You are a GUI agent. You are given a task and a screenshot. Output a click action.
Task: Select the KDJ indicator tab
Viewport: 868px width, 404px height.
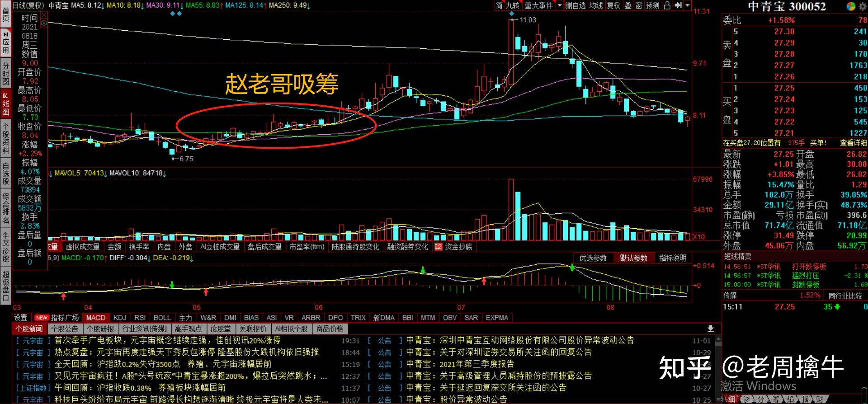click(x=120, y=318)
